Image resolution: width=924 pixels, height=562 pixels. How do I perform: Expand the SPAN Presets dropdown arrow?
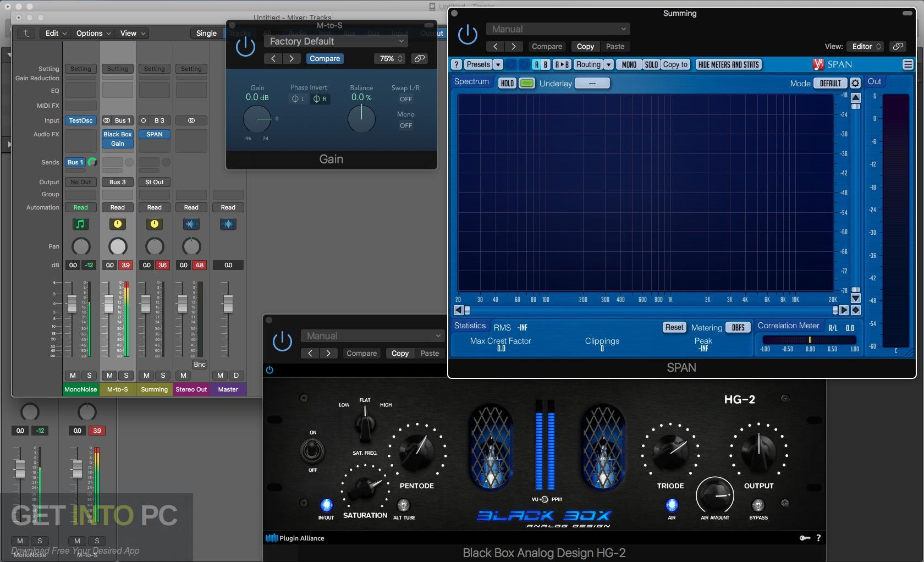tap(498, 64)
